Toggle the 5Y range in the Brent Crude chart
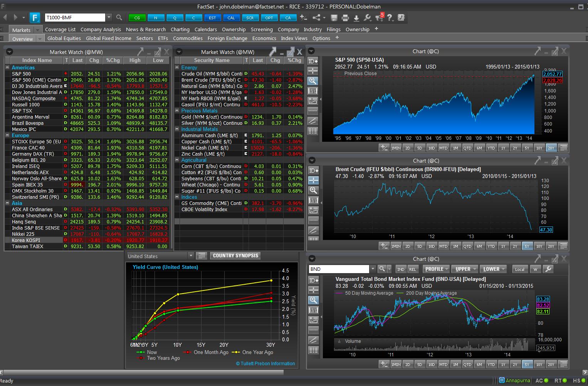The height and width of the screenshot is (386, 588). tap(527, 246)
